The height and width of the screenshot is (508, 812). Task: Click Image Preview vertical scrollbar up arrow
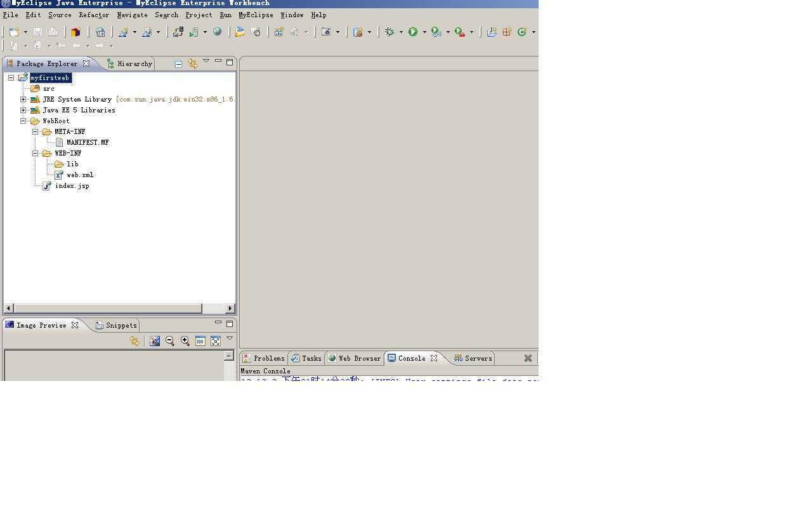(229, 356)
